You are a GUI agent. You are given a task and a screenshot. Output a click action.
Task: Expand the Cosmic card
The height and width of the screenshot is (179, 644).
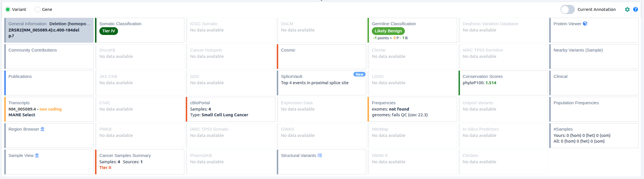[322, 56]
